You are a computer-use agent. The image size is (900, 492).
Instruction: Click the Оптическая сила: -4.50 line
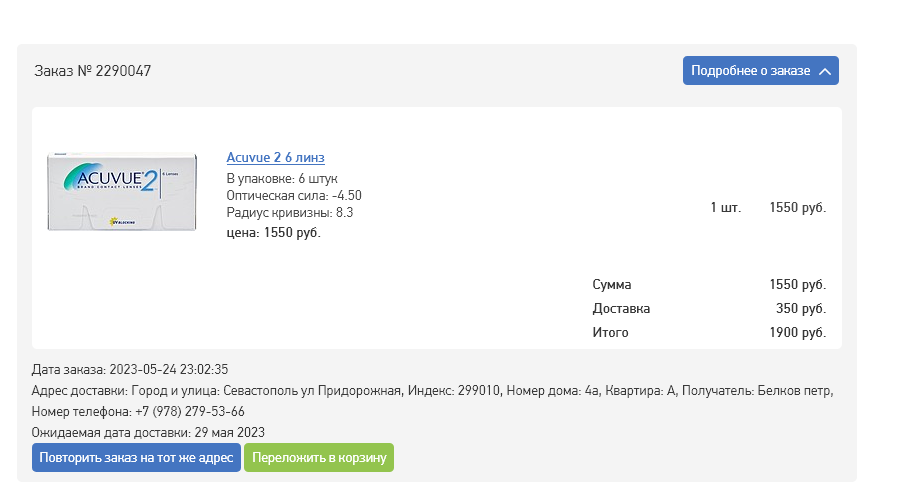point(294,195)
